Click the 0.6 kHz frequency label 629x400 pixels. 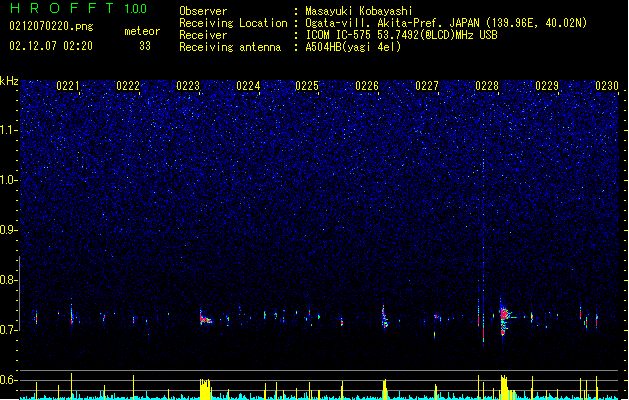[8, 380]
